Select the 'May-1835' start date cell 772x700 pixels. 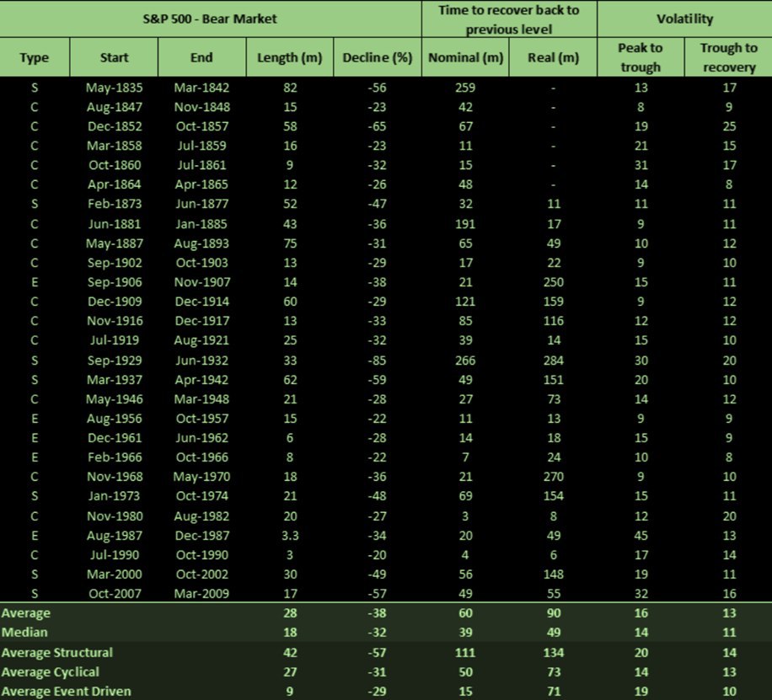114,88
